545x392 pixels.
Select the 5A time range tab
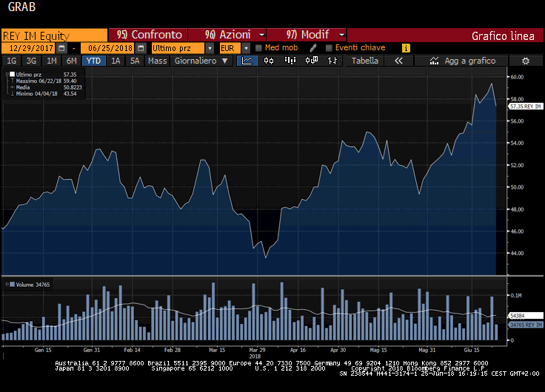(135, 61)
